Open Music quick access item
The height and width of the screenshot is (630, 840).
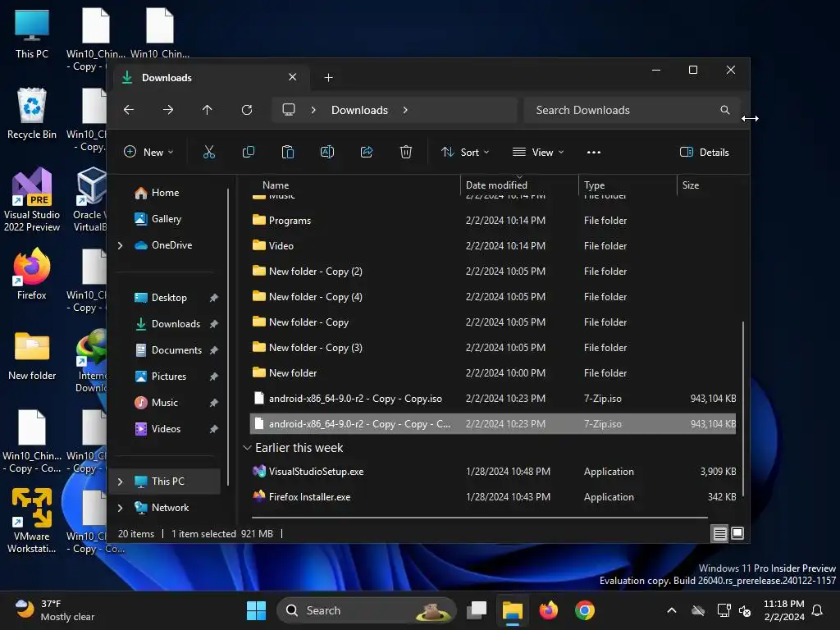tap(164, 403)
